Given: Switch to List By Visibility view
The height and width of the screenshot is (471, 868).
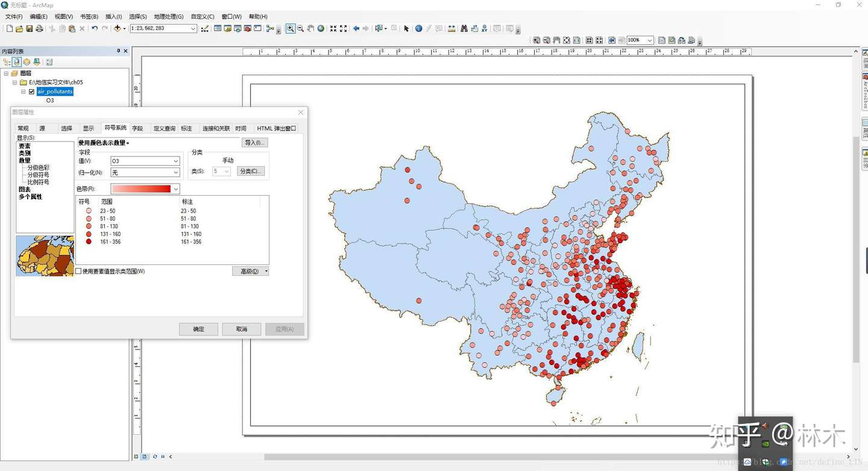Looking at the screenshot, I should point(27,62).
